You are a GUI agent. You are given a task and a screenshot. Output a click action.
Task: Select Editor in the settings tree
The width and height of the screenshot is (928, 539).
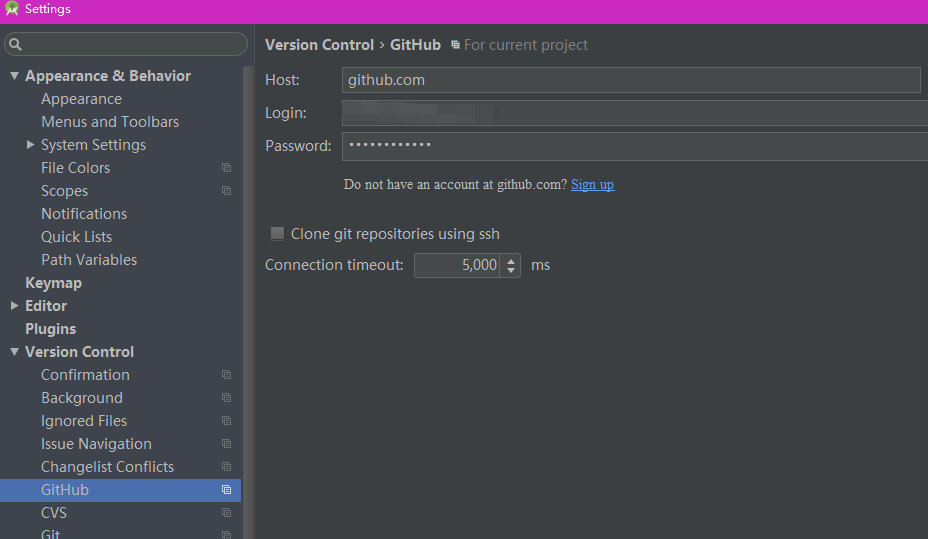46,306
